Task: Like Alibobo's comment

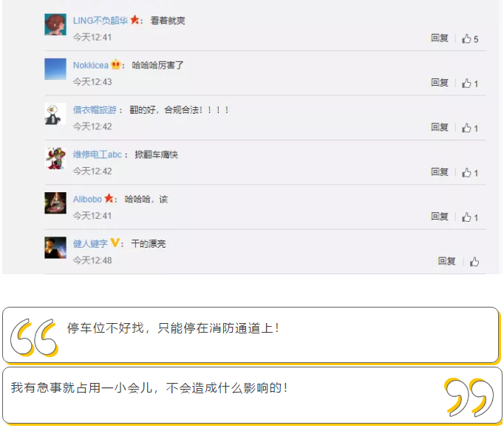Action: point(470,217)
